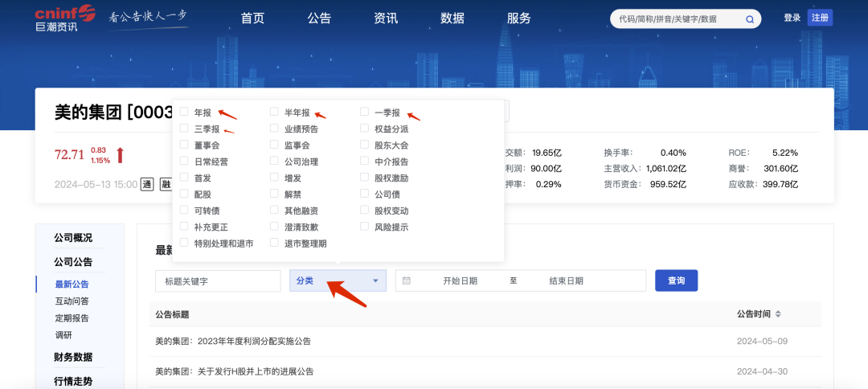Click the red up arrow price indicator
The height and width of the screenshot is (389, 868).
tap(121, 155)
